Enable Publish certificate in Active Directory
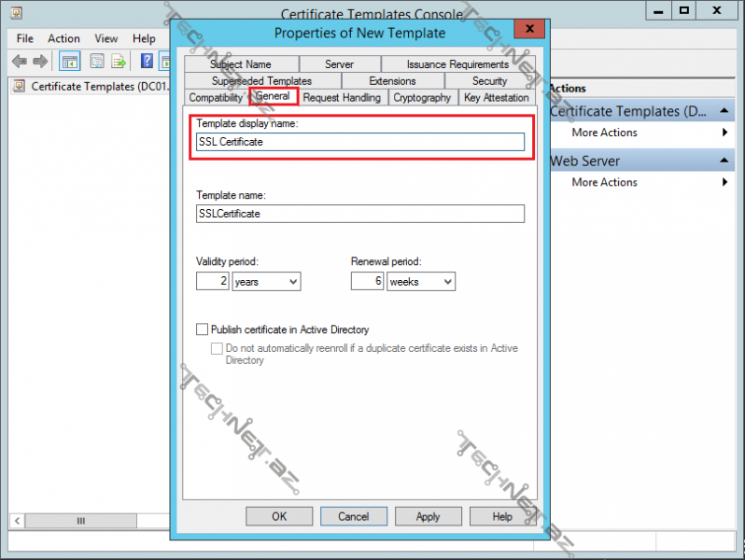 point(202,329)
